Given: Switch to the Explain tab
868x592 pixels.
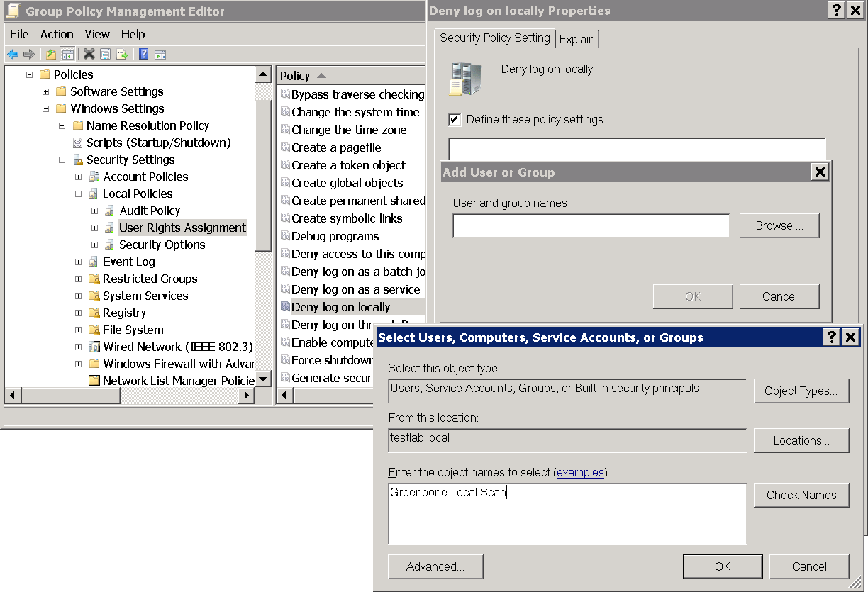Looking at the screenshot, I should (x=577, y=39).
